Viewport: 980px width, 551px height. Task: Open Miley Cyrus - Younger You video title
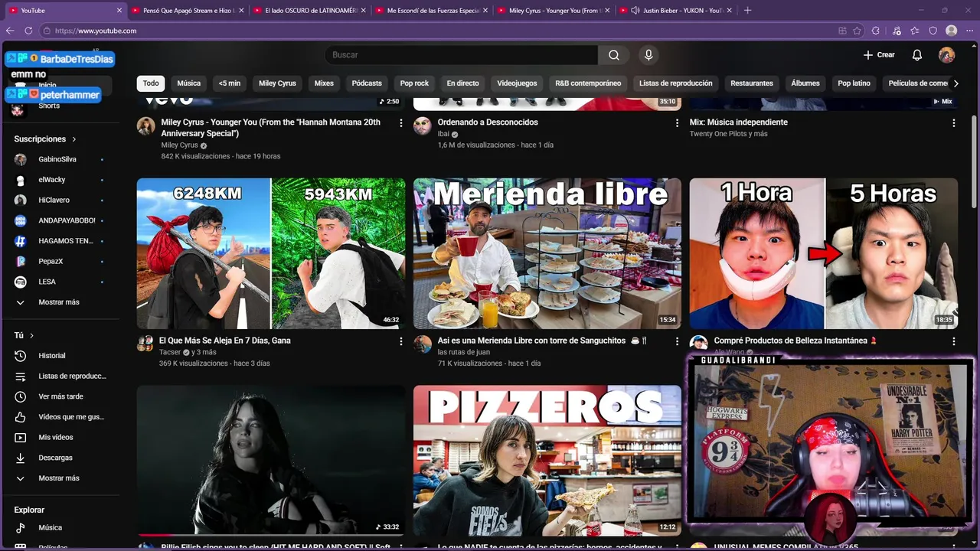(x=271, y=128)
